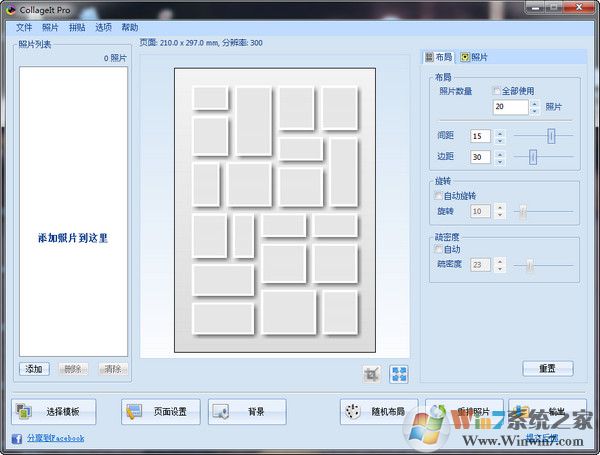Click the 页面 size info text above canvas
Screen dimensions: 600x455
point(201,43)
